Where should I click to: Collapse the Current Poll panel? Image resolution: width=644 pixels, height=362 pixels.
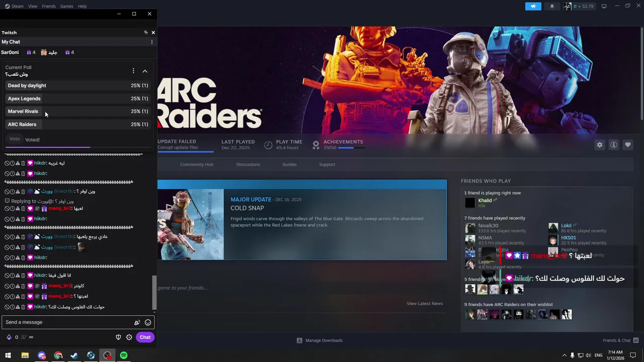click(145, 71)
